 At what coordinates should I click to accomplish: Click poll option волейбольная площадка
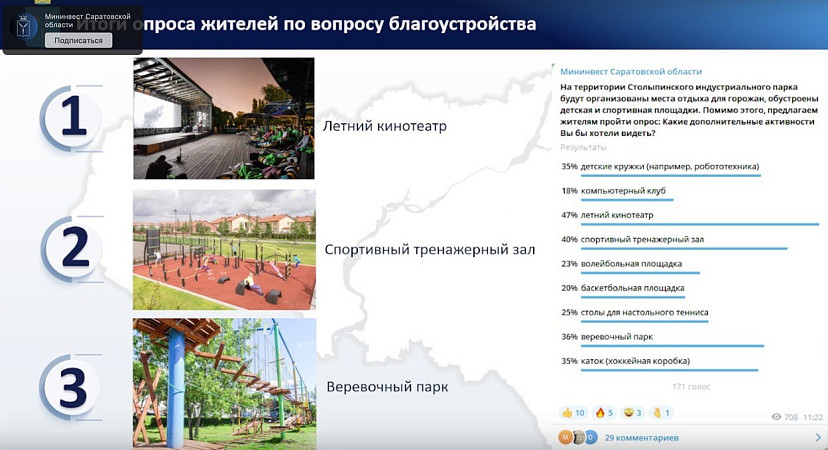631,264
